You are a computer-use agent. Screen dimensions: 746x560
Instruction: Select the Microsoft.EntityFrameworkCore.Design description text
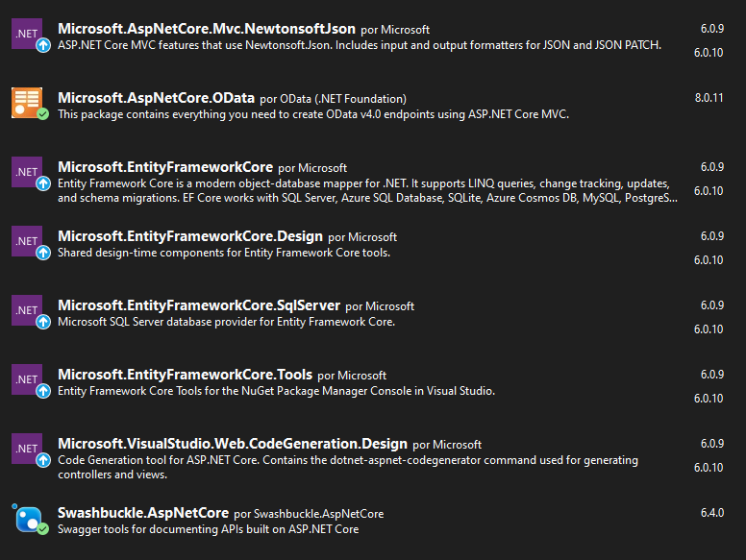[224, 253]
